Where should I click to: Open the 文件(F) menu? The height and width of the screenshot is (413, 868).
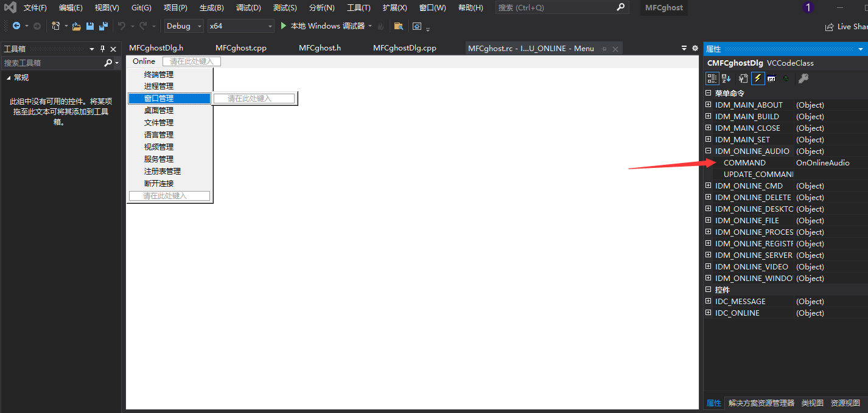(x=35, y=8)
